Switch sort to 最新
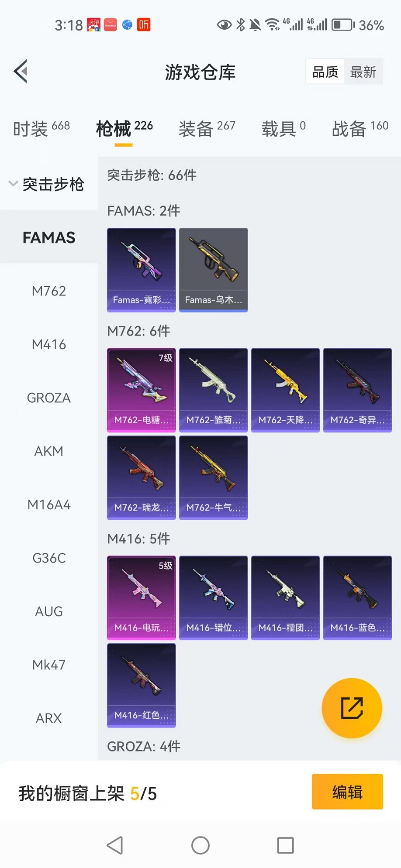 pos(363,72)
